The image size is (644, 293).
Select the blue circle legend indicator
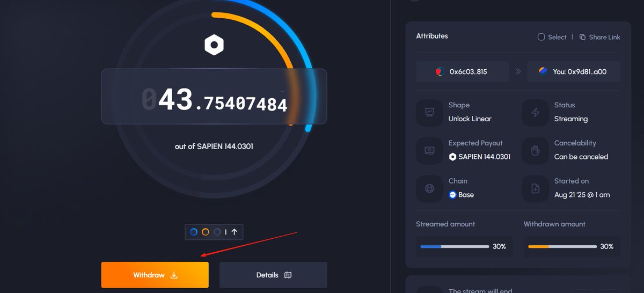pyautogui.click(x=194, y=232)
